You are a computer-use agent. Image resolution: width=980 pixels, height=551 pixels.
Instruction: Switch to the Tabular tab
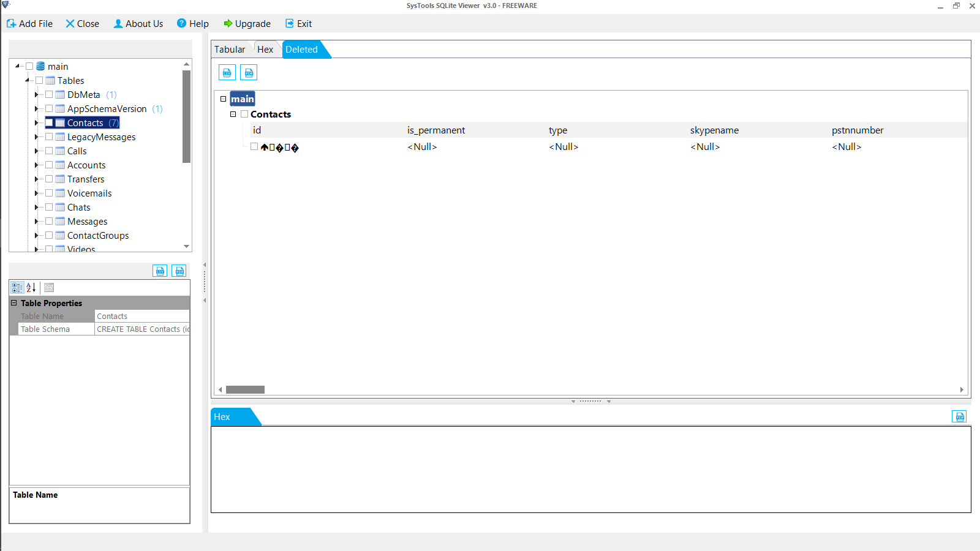pyautogui.click(x=230, y=50)
